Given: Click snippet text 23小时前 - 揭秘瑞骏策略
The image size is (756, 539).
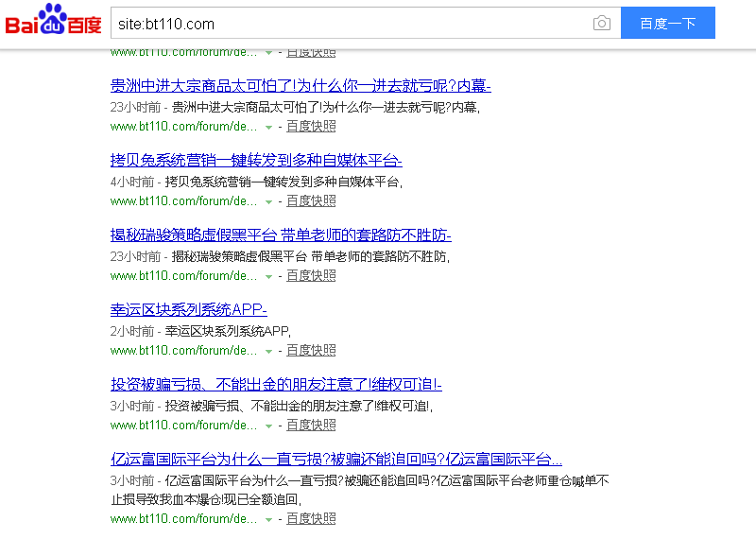Looking at the screenshot, I should (x=280, y=256).
